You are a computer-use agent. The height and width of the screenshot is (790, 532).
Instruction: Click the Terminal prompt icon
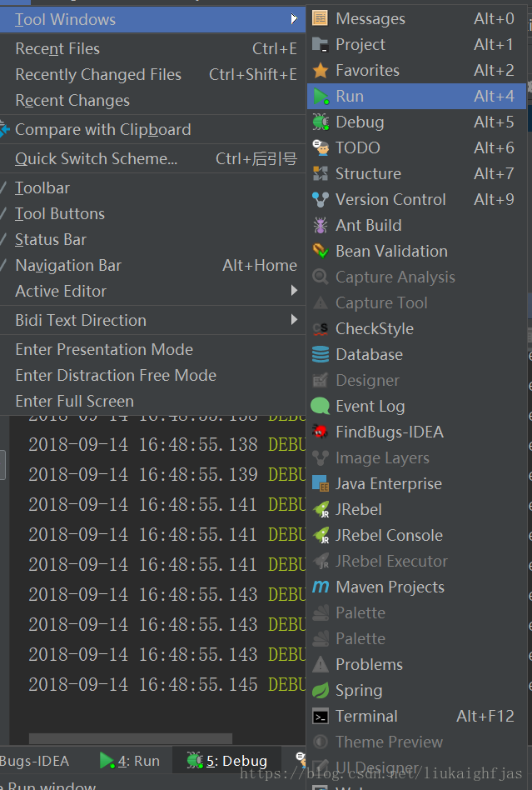[x=320, y=716]
